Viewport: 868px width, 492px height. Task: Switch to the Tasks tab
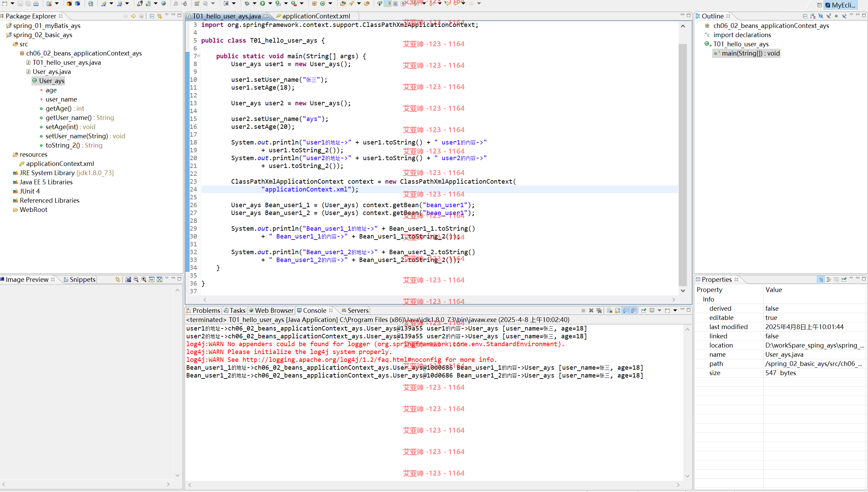tap(235, 310)
